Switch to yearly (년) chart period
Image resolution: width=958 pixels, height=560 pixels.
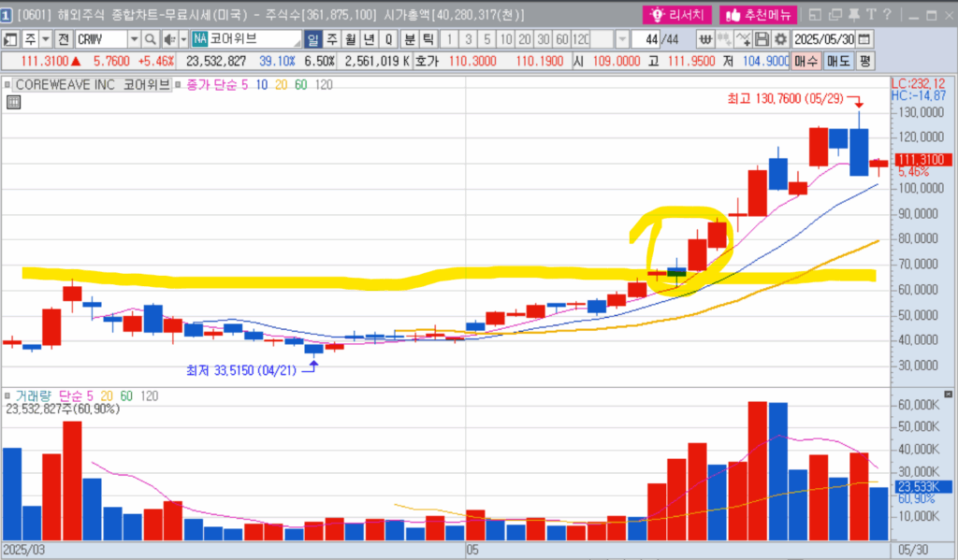(369, 39)
